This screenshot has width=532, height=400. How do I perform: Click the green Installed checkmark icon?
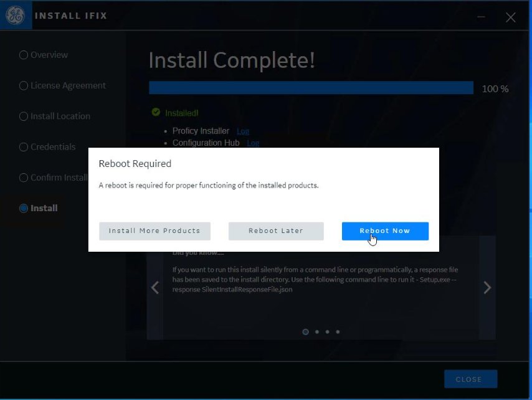pos(156,112)
